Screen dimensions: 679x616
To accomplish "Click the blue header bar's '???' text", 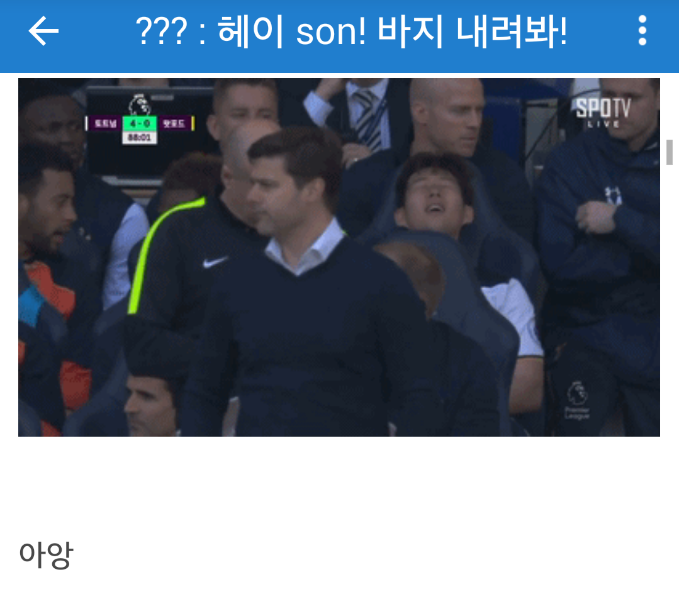I will click(162, 31).
